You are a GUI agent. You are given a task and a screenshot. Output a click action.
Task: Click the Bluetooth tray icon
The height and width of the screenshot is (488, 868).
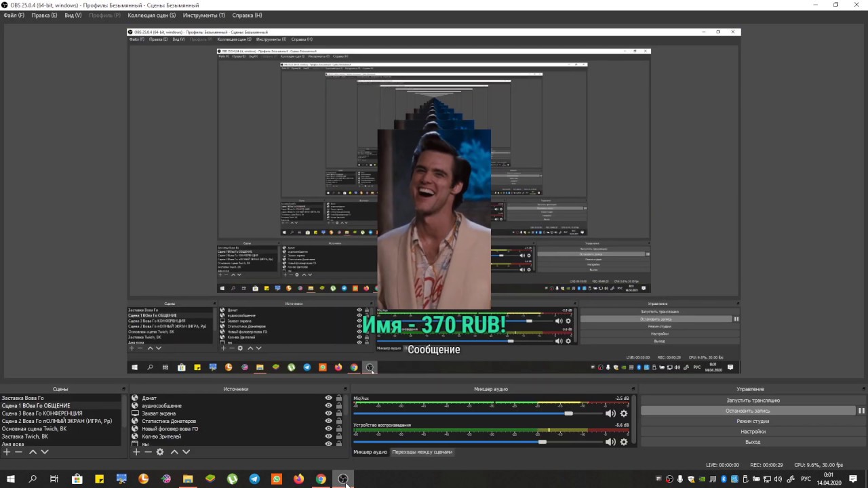tap(724, 479)
